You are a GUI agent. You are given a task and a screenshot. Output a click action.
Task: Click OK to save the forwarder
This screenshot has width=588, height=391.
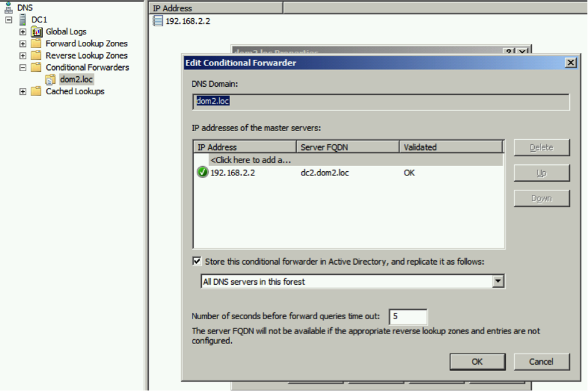(x=477, y=362)
